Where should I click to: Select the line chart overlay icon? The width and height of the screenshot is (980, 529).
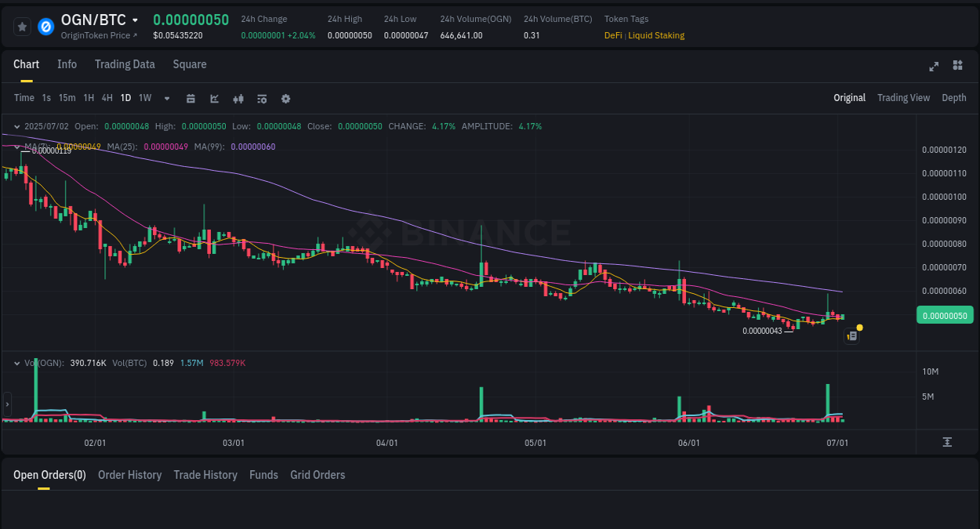[213, 98]
